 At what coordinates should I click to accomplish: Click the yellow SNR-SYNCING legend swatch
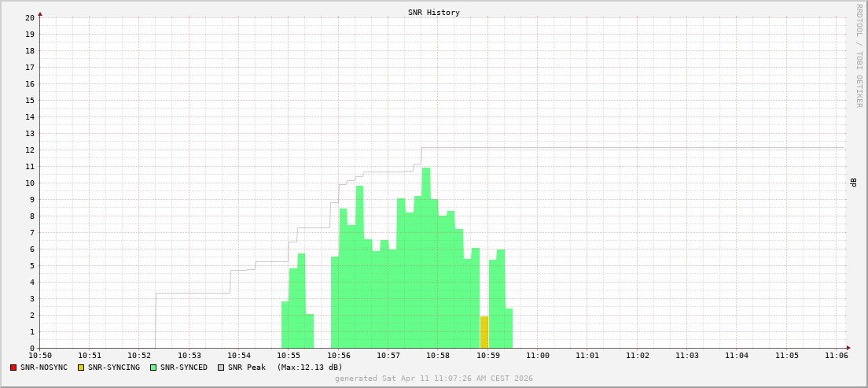(81, 368)
